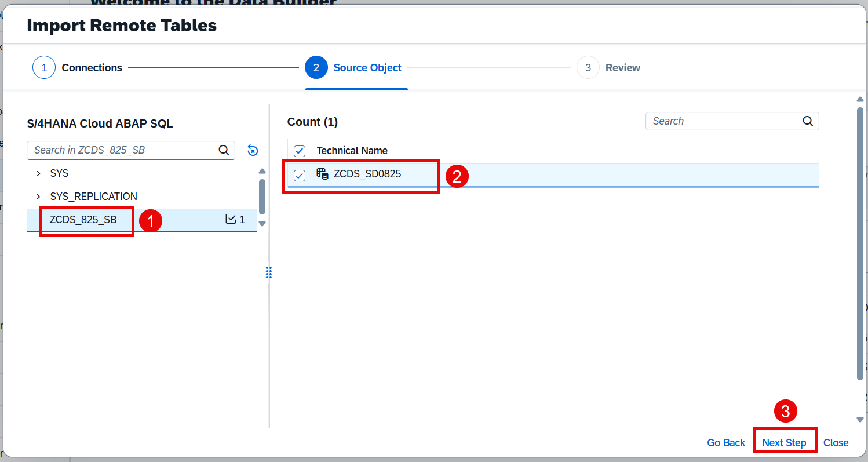Go to the Connections wizard step label
Image resolution: width=868 pixels, height=462 pixels.
coord(92,68)
